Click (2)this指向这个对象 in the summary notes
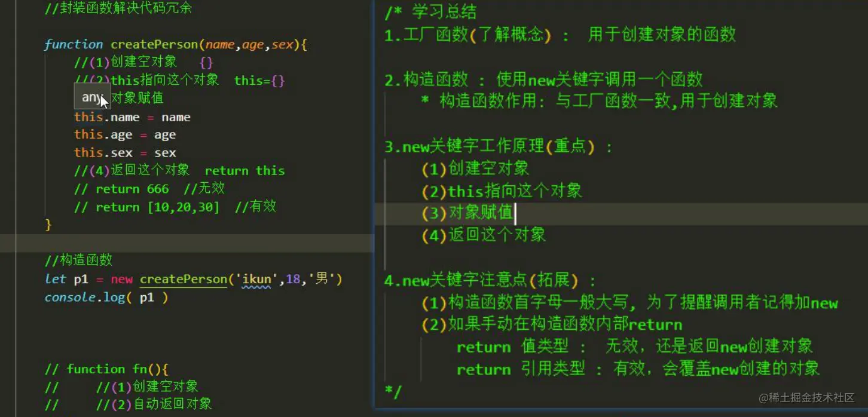The image size is (868, 417). tap(502, 191)
